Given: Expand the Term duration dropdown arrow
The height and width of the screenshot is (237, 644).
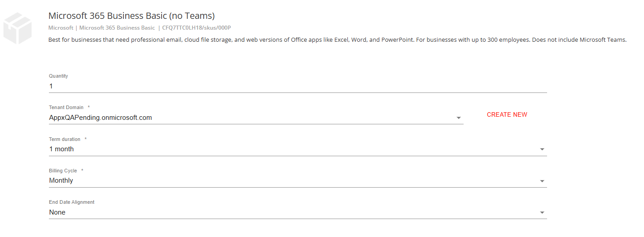Looking at the screenshot, I should click(542, 149).
